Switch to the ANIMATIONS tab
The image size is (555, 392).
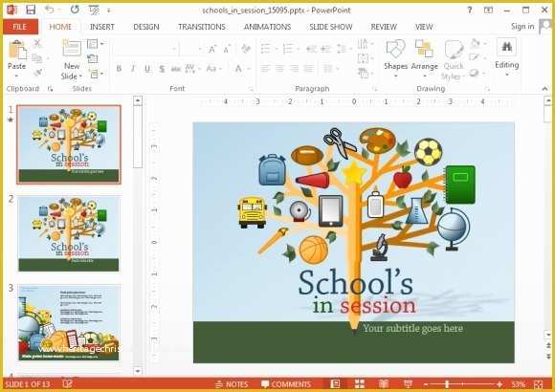pos(267,27)
